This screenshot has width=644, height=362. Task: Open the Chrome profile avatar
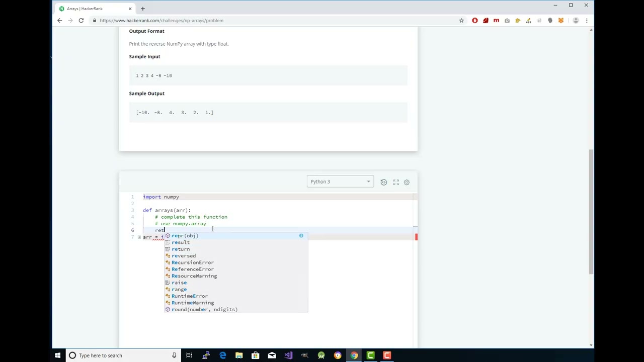(576, 21)
